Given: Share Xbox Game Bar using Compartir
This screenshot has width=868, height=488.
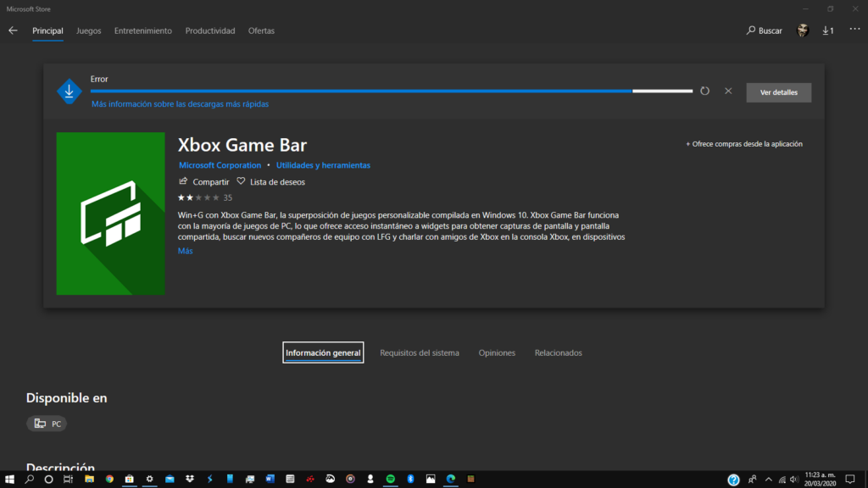Looking at the screenshot, I should coord(203,181).
